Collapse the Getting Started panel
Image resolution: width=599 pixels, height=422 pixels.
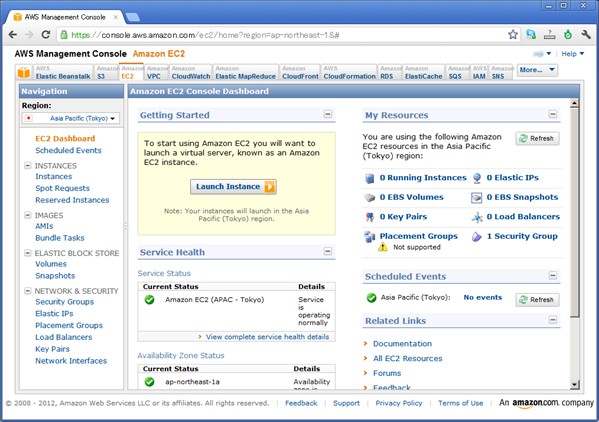(x=327, y=114)
